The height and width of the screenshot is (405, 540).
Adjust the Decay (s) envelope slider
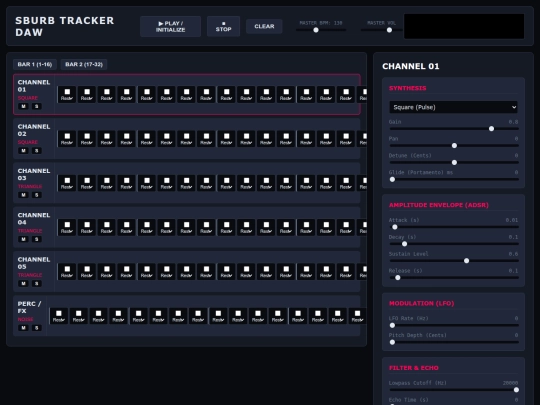point(454,244)
